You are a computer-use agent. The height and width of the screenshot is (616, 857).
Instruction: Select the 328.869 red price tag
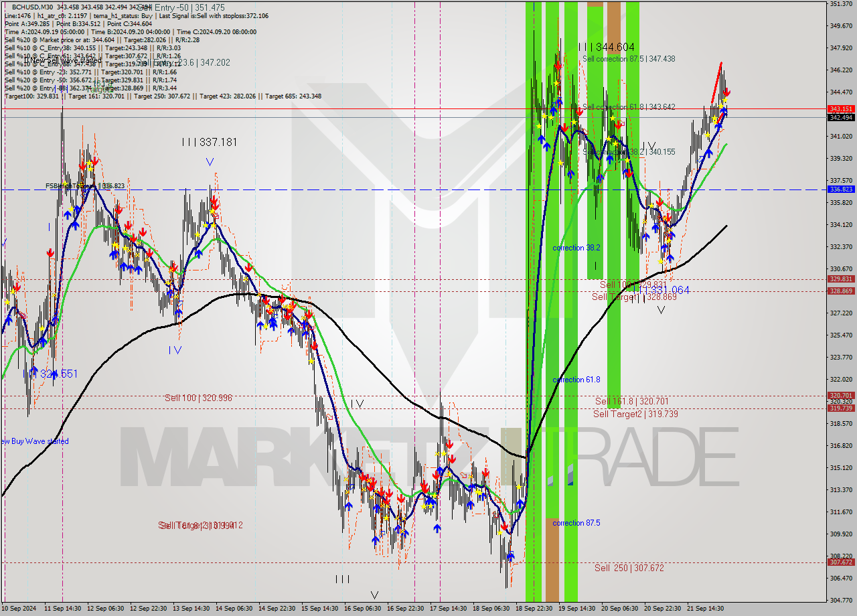tap(842, 291)
